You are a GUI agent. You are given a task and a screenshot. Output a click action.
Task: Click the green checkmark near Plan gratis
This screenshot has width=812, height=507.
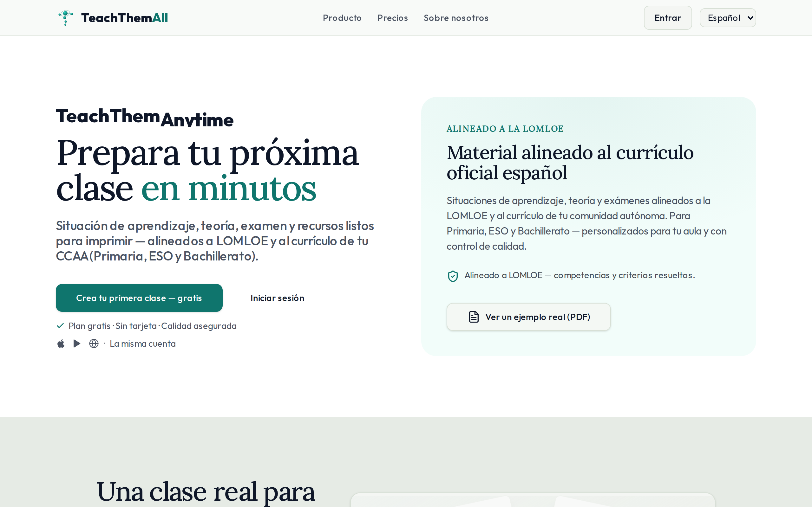click(x=60, y=326)
